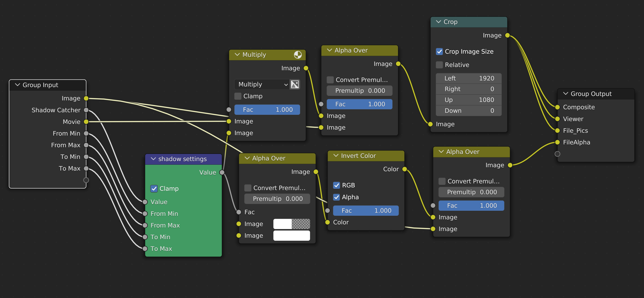Collapse the shadow settings node
This screenshot has height=298, width=644.
(x=153, y=159)
